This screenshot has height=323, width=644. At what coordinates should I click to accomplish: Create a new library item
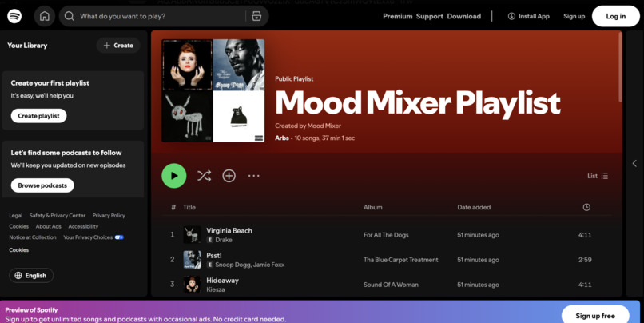[118, 46]
